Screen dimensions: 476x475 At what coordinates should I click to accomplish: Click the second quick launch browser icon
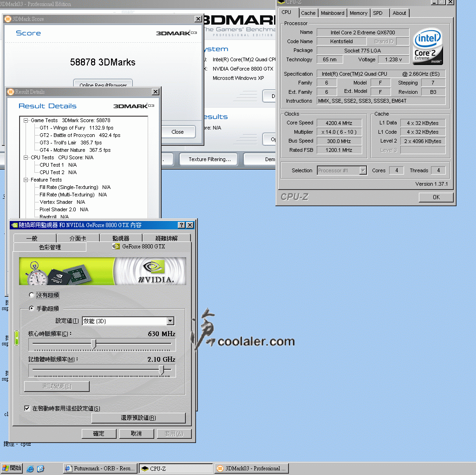[40, 468]
